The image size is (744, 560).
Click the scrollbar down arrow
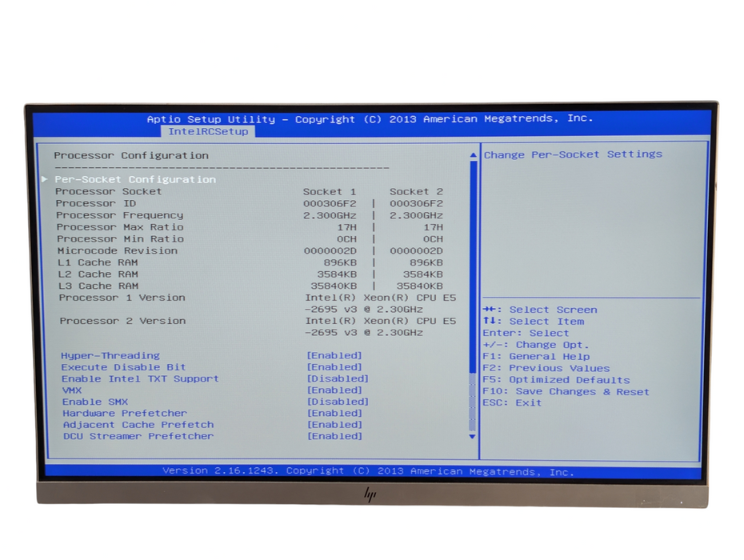[x=472, y=437]
